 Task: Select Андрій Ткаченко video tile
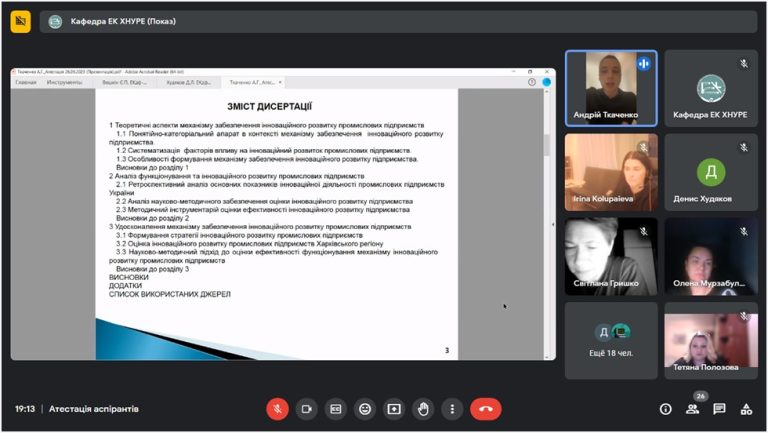tap(611, 88)
